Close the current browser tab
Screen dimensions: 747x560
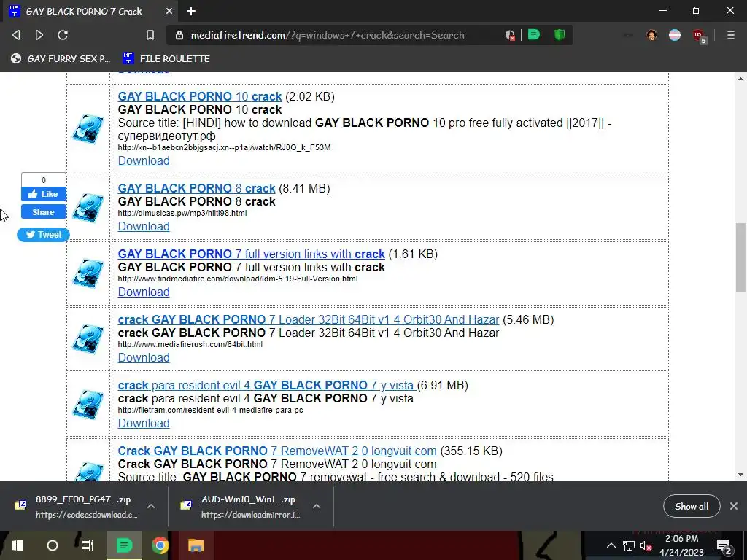[169, 11]
